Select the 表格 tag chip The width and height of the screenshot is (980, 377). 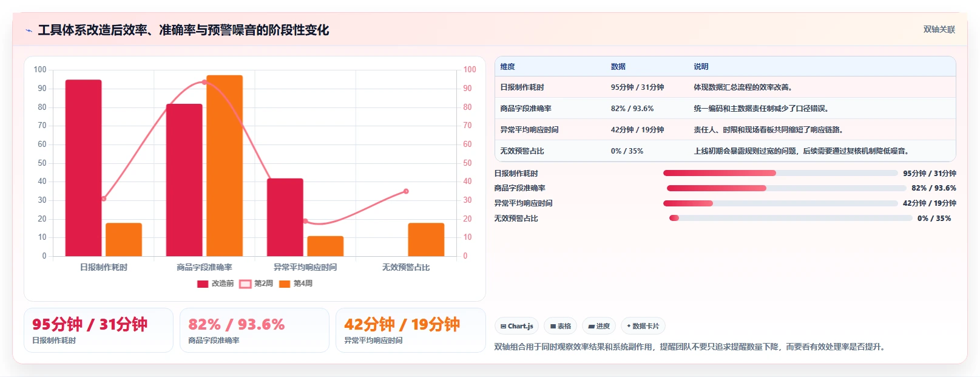pyautogui.click(x=560, y=326)
